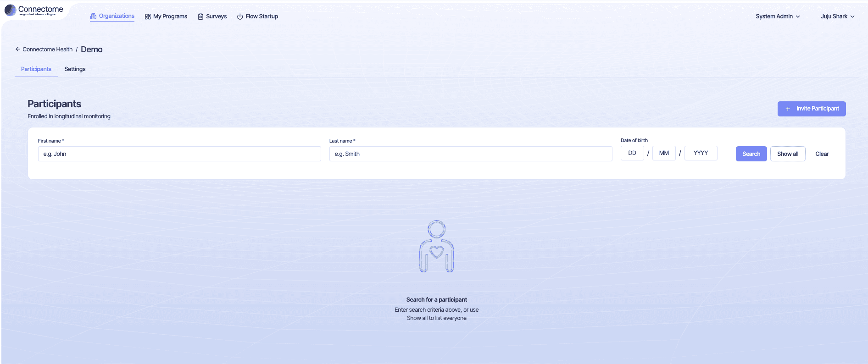Click the 'First name' label

click(x=50, y=141)
